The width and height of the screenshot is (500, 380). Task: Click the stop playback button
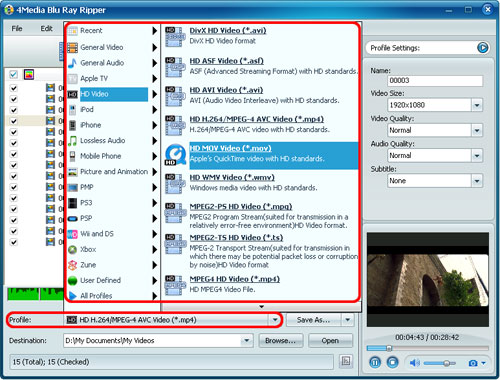[x=392, y=362]
